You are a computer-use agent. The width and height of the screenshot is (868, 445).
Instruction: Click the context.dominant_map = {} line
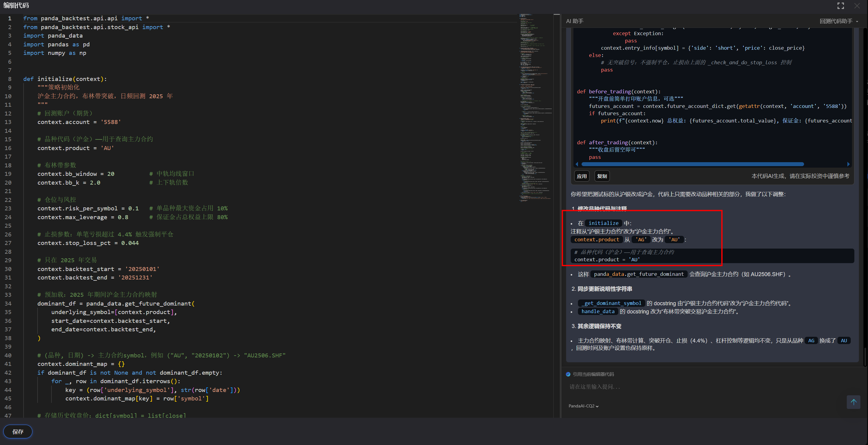coord(81,364)
